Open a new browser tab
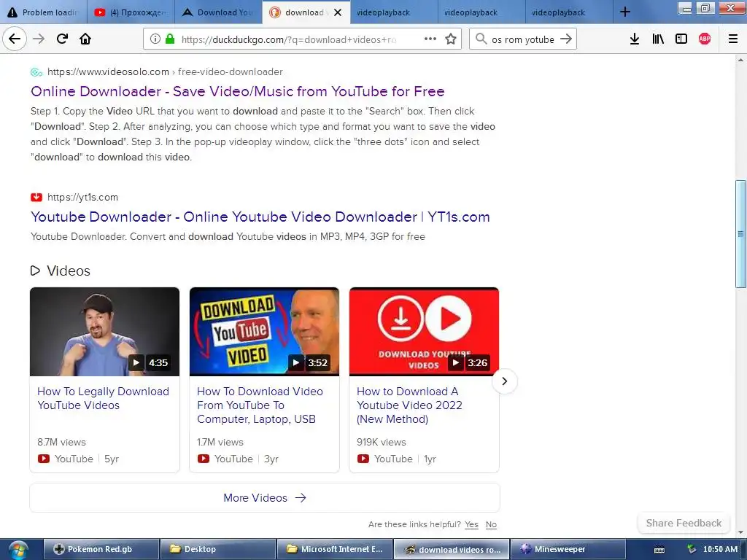 (x=625, y=12)
